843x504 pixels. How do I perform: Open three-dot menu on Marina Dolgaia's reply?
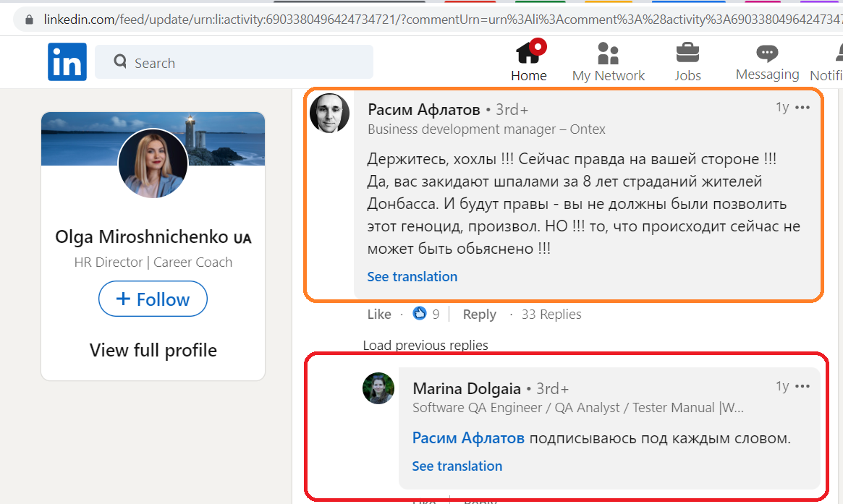click(802, 386)
